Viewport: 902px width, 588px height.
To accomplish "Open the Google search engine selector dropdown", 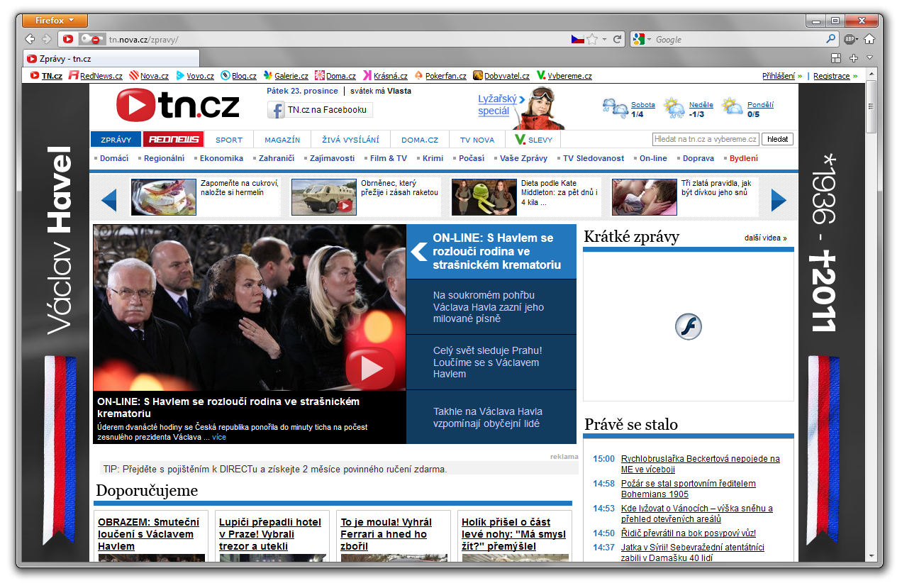I will pyautogui.click(x=641, y=39).
